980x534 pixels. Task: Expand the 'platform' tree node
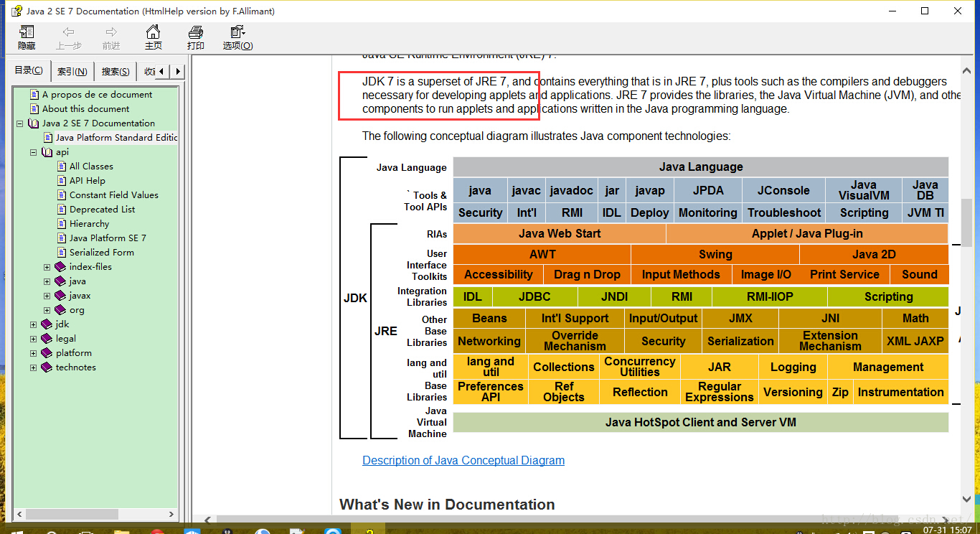[33, 353]
